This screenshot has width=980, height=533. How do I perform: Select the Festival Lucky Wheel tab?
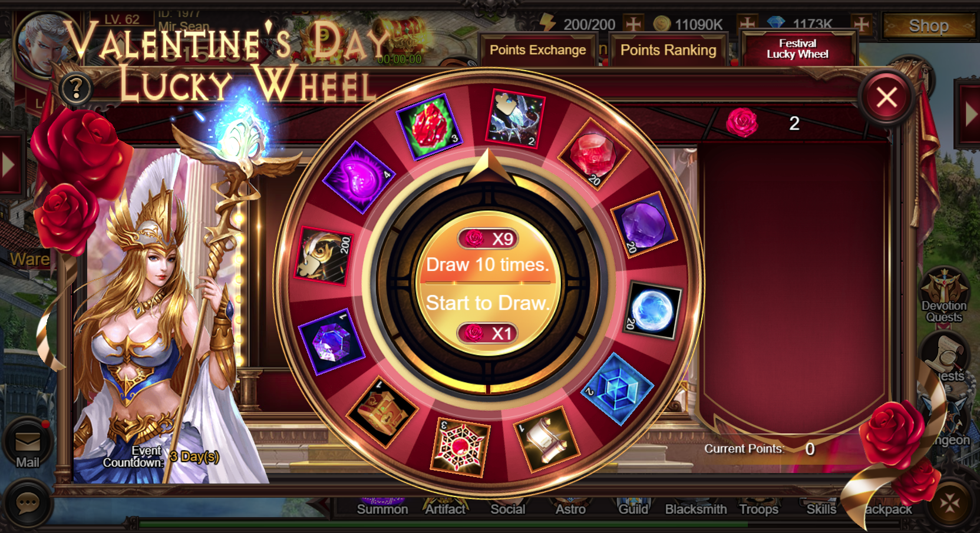click(x=797, y=49)
